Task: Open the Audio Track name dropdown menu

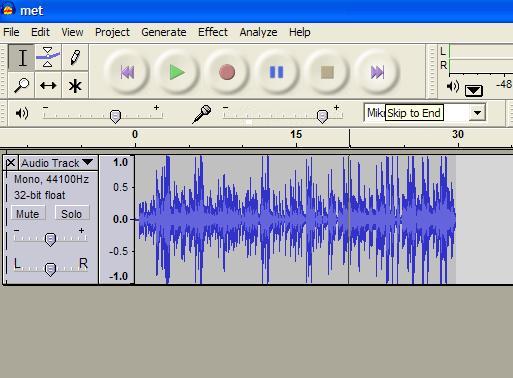Action: pos(58,163)
